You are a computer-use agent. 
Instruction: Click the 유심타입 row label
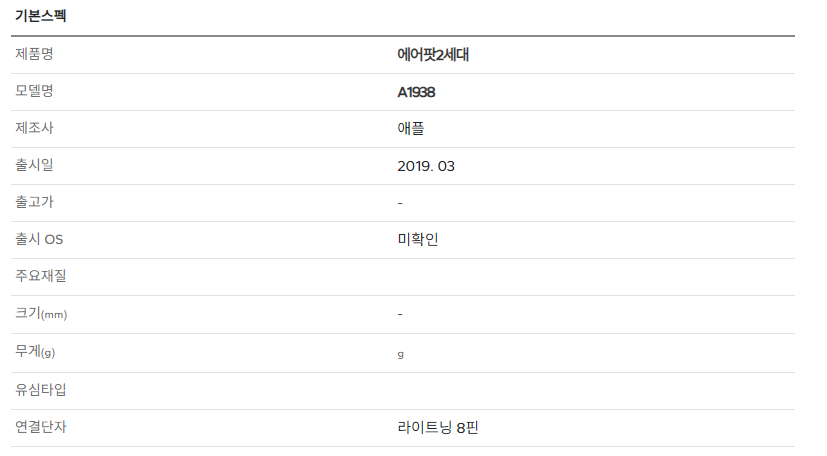pyautogui.click(x=41, y=390)
